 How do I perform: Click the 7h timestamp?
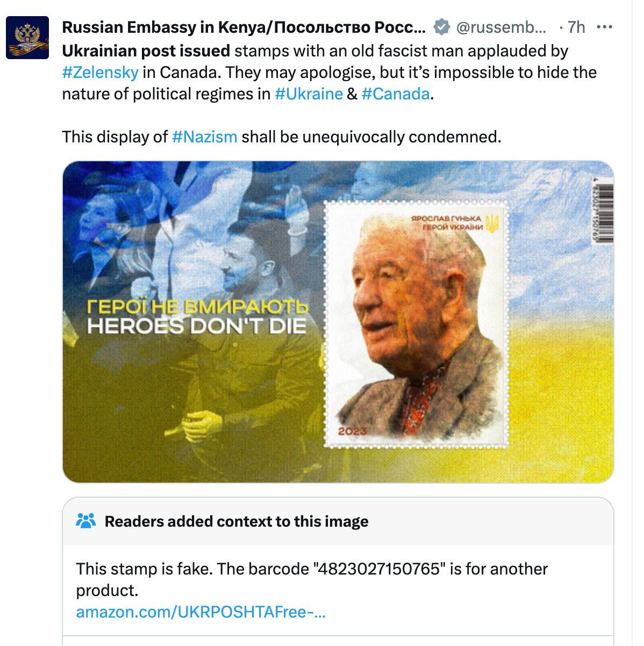click(576, 27)
